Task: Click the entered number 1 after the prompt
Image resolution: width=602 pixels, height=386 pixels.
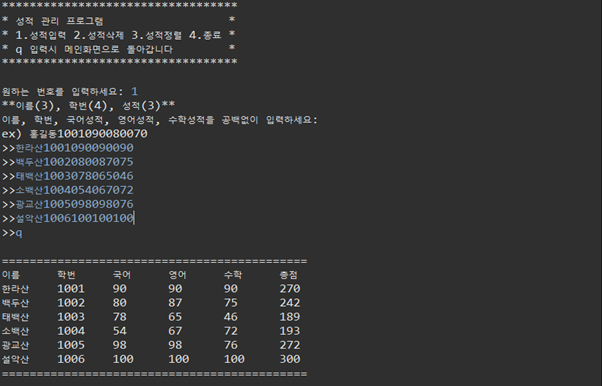Action: point(134,91)
